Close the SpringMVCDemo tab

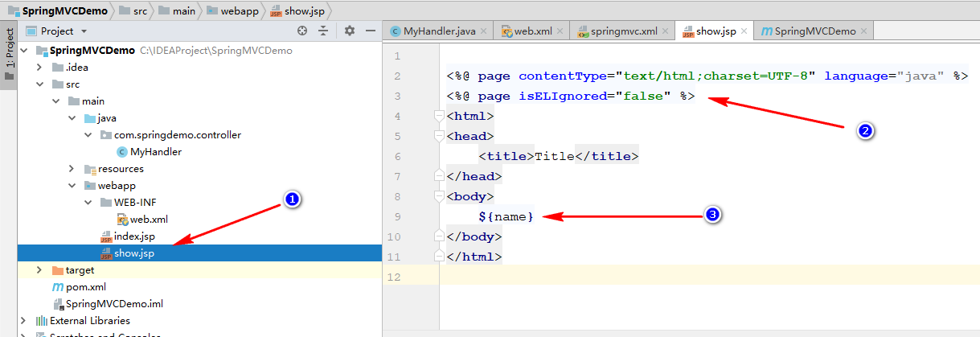[x=864, y=31]
